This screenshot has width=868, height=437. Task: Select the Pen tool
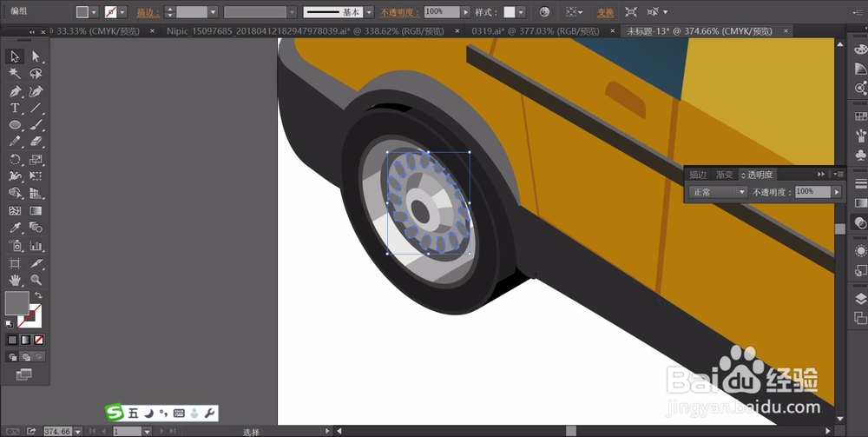click(15, 91)
